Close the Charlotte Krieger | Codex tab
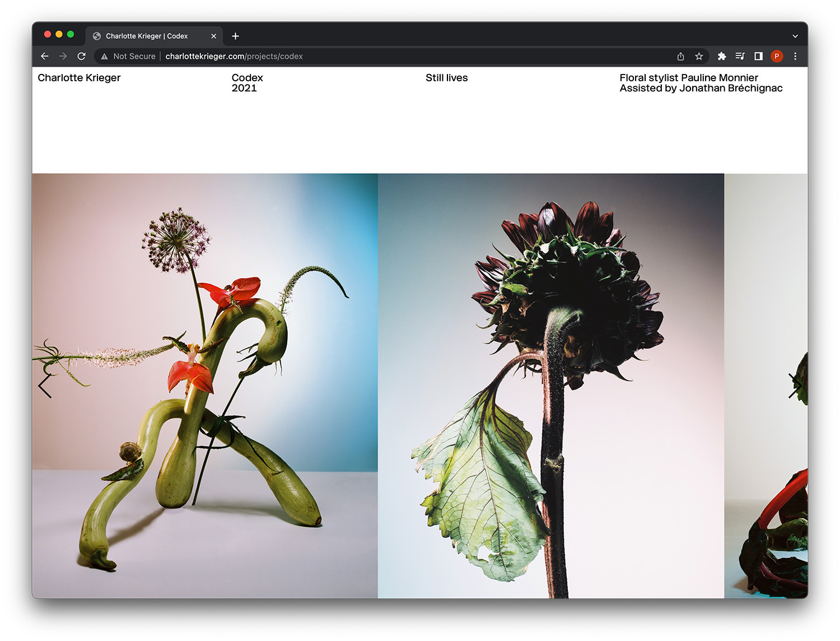 [213, 36]
